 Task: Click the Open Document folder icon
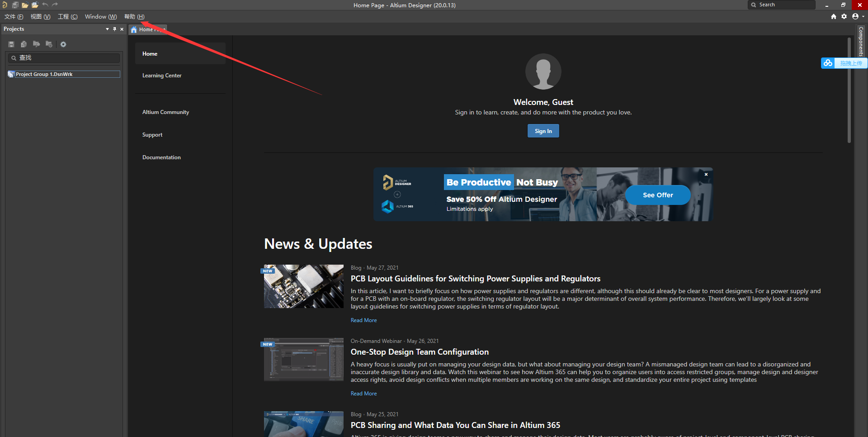(25, 5)
